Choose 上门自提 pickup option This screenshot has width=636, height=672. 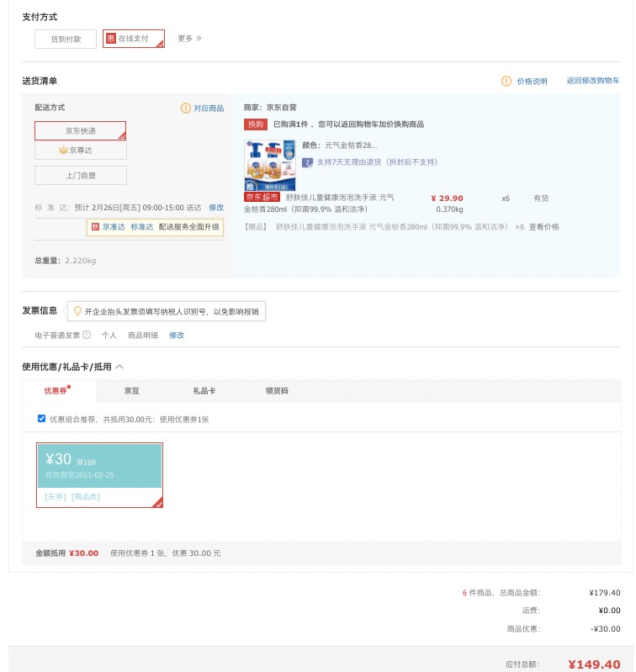[x=81, y=175]
